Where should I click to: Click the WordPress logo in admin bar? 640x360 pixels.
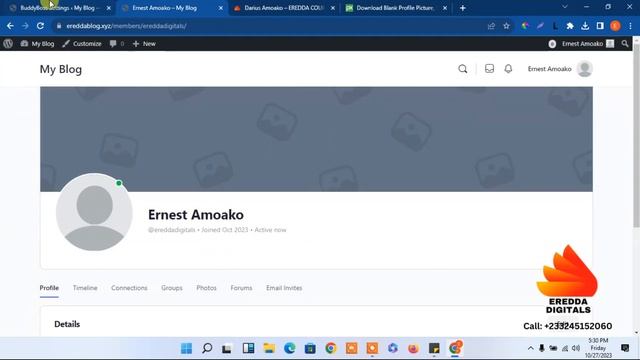coord(8,43)
